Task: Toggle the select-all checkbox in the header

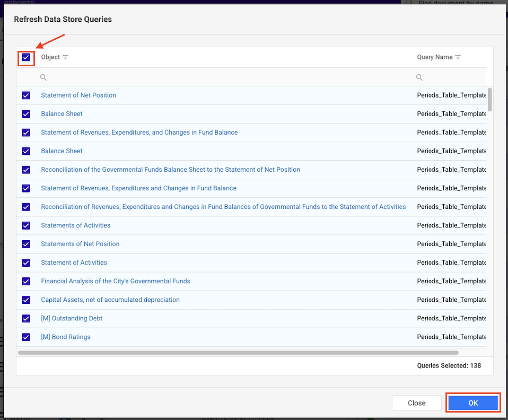Action: pyautogui.click(x=26, y=57)
